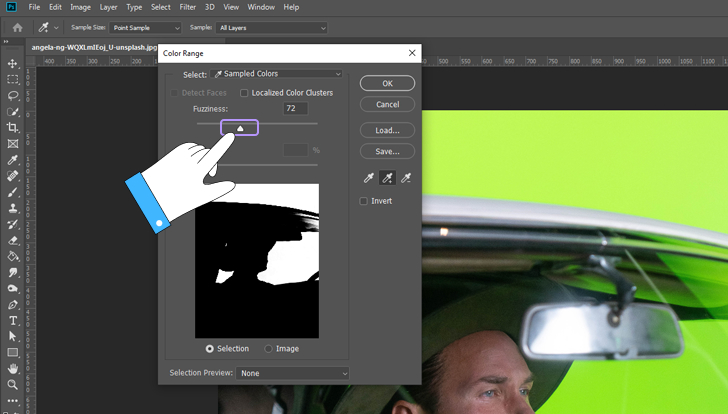Select the Type tool
Image resolution: width=728 pixels, height=414 pixels.
pos(13,321)
